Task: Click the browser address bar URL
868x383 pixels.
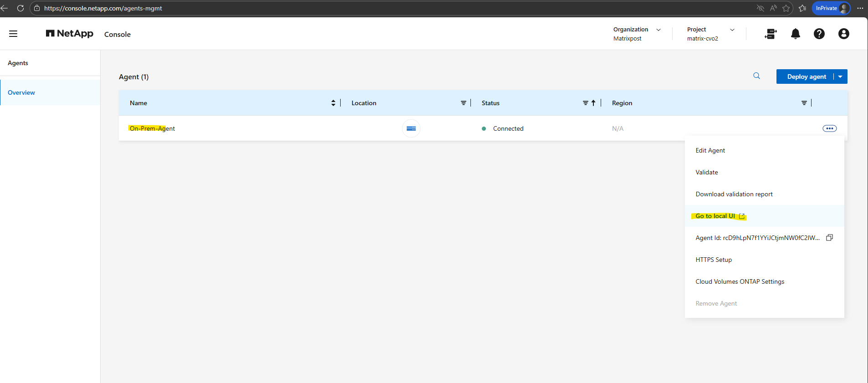Action: pos(103,8)
